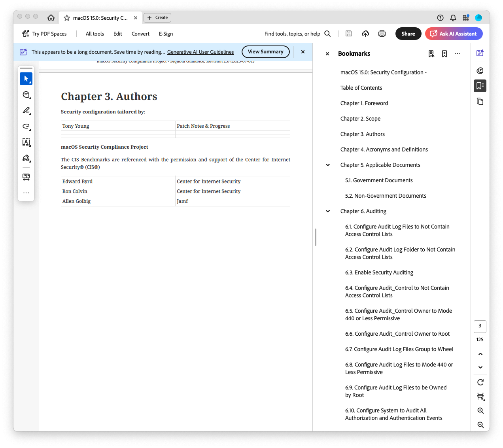The height and width of the screenshot is (448, 503).
Task: Open the Help question mark icon
Action: (441, 18)
